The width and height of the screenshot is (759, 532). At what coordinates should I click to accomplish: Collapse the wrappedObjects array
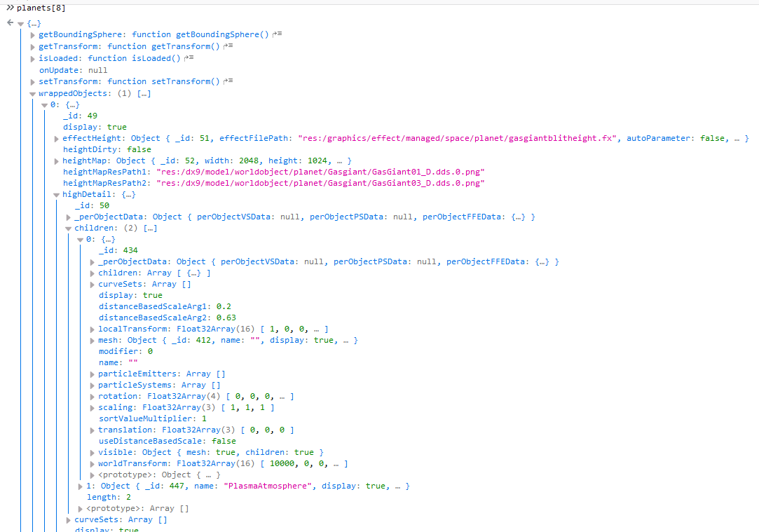point(32,94)
